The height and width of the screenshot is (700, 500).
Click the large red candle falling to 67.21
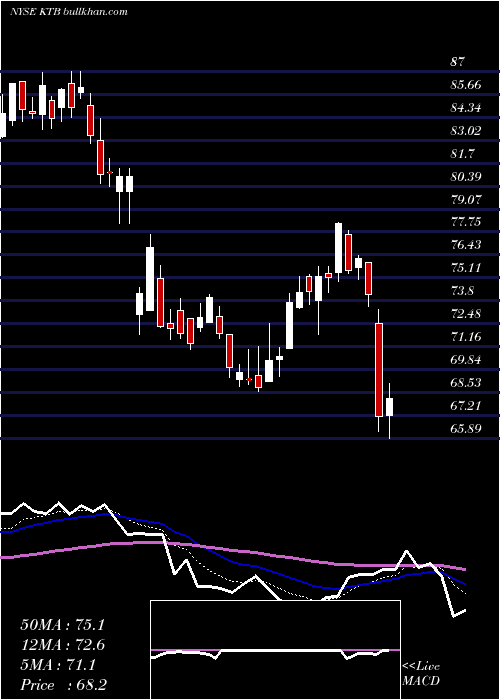click(x=379, y=370)
